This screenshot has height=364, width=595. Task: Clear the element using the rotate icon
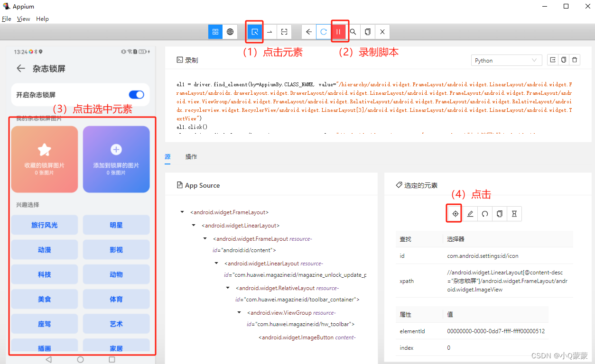coord(484,214)
